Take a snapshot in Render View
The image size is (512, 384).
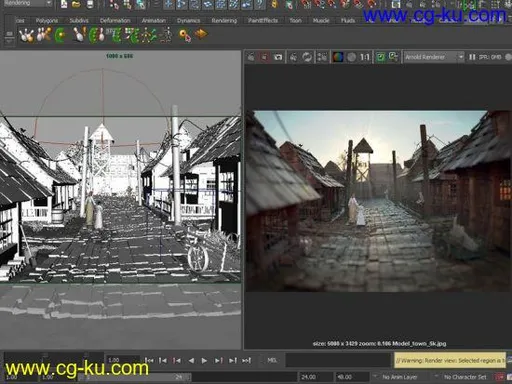(278, 57)
